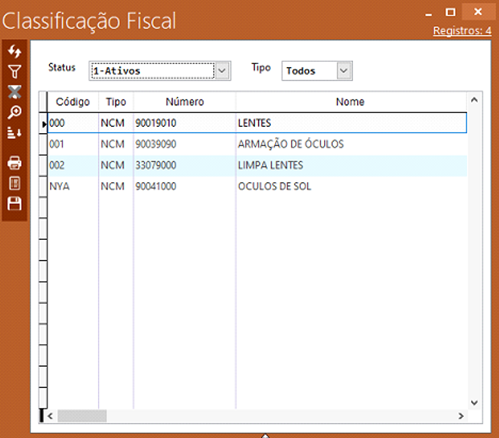Open the Registros: 4 link
This screenshot has height=438, width=499.
pyautogui.click(x=462, y=31)
